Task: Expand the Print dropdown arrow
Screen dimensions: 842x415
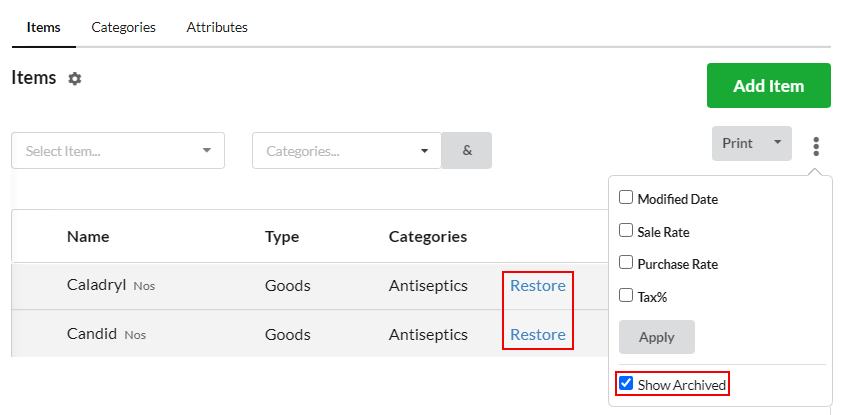Action: point(777,143)
